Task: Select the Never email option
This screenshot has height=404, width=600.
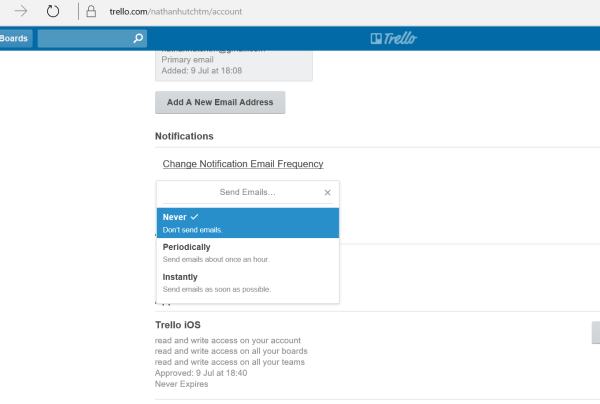Action: point(247,222)
